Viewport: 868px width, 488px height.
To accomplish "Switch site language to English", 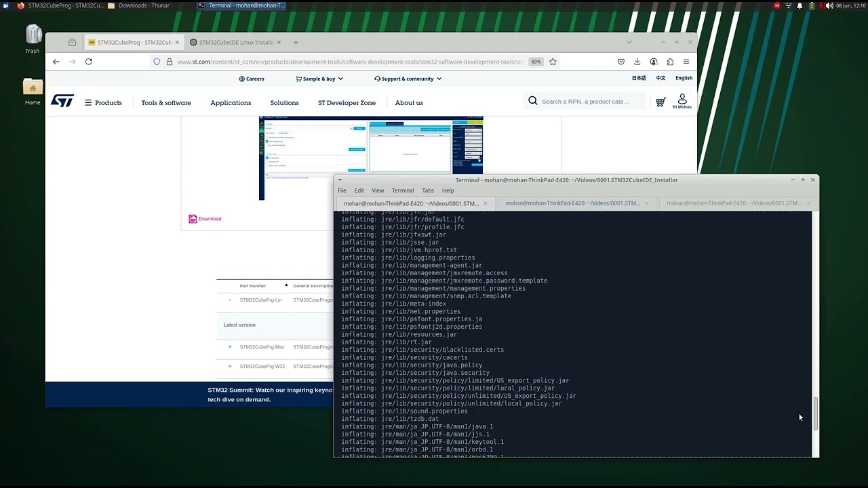I will (x=684, y=78).
